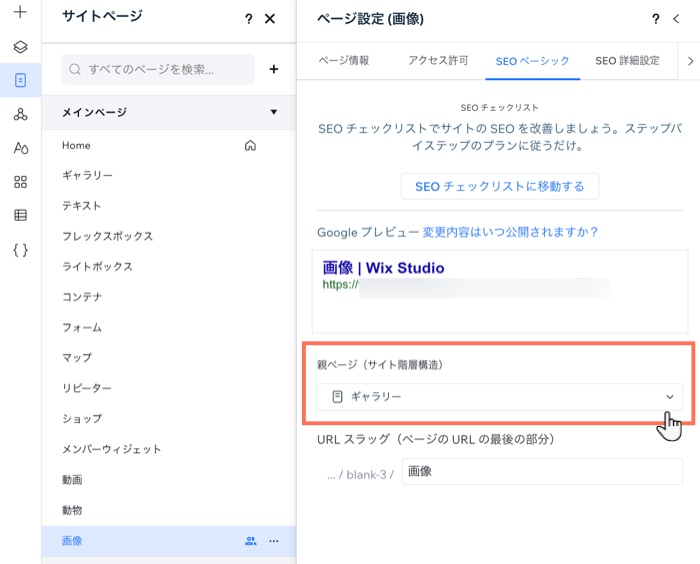Click help icon in サイトページ panel
700x564 pixels.
pos(249,19)
